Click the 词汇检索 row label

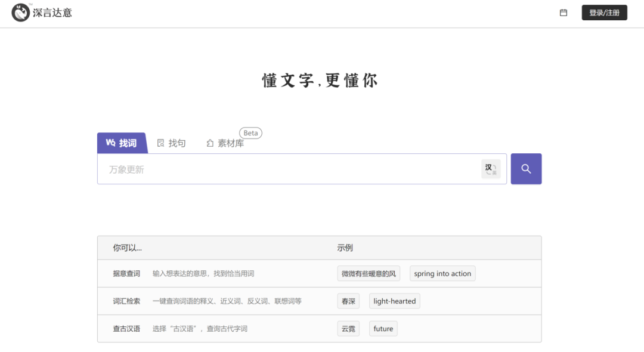[126, 301]
